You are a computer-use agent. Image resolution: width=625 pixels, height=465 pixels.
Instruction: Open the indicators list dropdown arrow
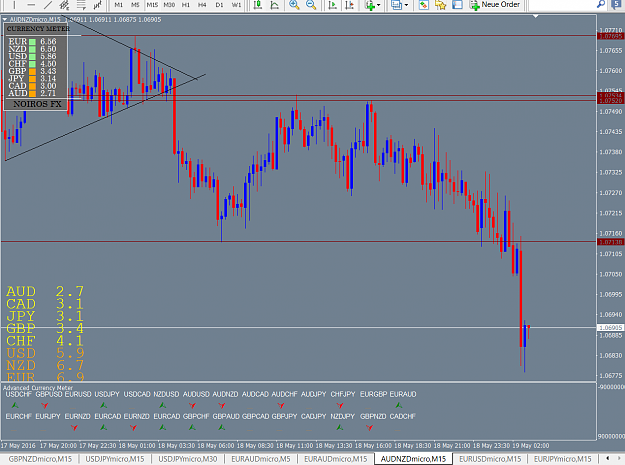tap(378, 5)
